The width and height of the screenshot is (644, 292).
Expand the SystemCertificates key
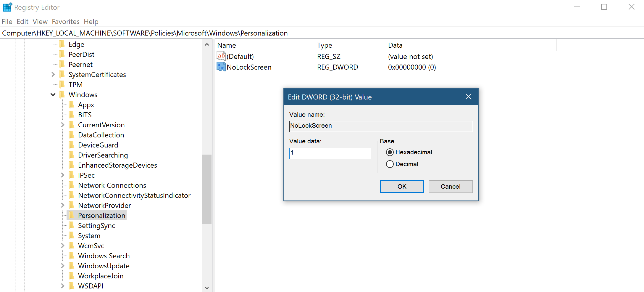point(53,75)
